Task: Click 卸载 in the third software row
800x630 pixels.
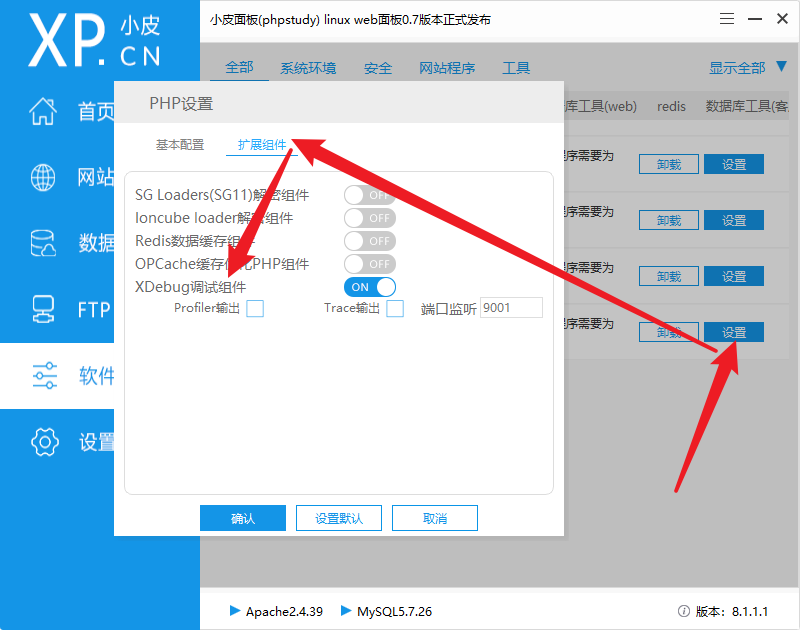Action: tap(669, 276)
